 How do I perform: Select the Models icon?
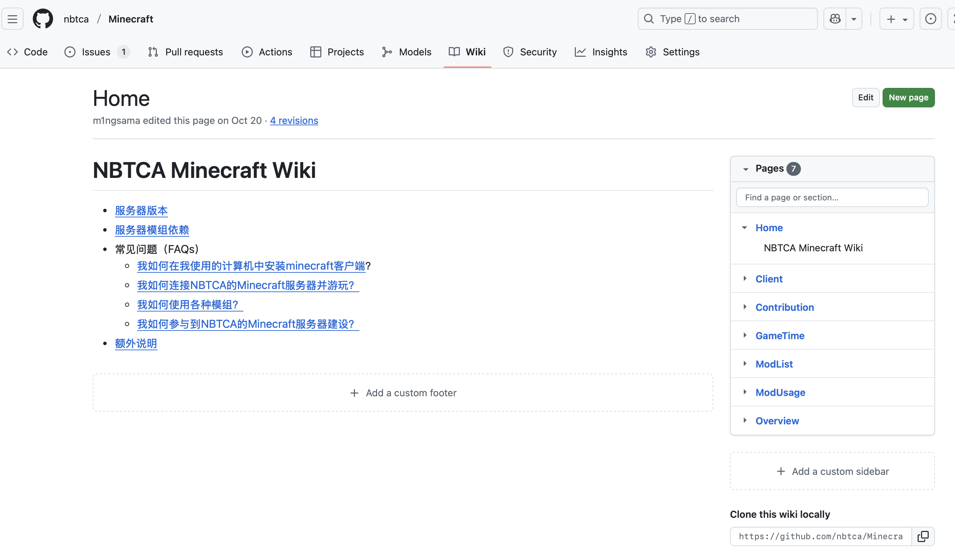coord(387,52)
